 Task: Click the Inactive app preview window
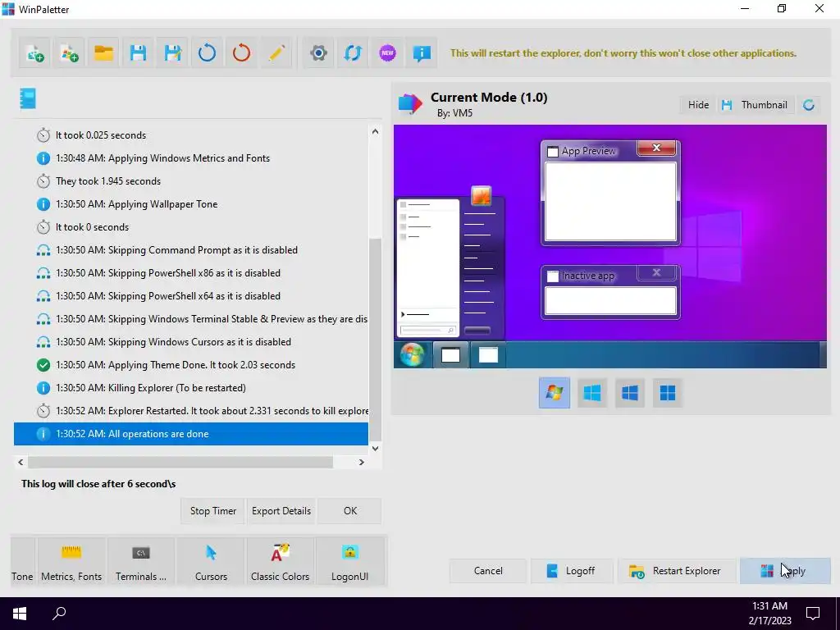point(610,292)
